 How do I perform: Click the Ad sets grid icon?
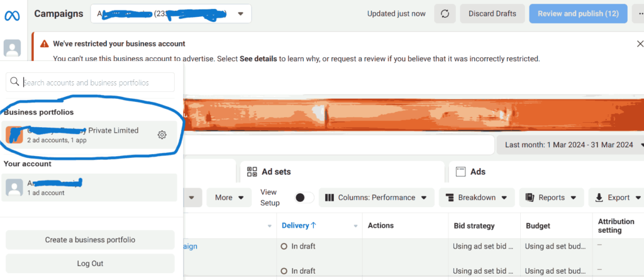[252, 172]
